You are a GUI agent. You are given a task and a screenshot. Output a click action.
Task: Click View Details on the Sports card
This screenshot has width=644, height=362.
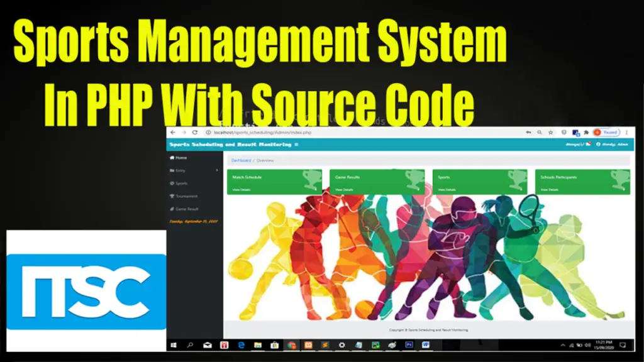click(x=446, y=189)
